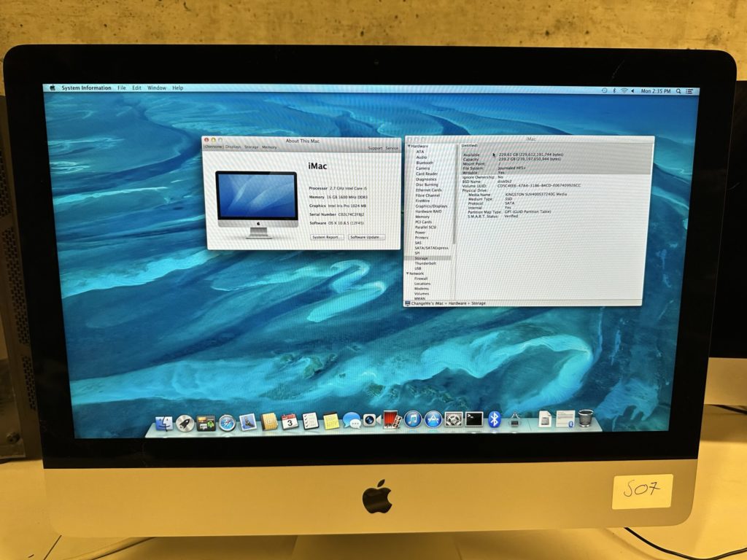Click the Service link
The width and height of the screenshot is (747, 560).
tap(392, 148)
